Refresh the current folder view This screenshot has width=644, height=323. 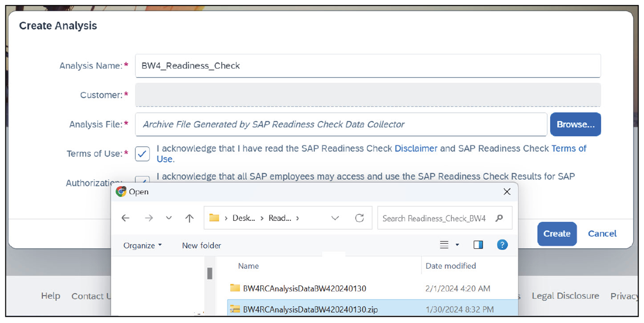click(x=359, y=218)
